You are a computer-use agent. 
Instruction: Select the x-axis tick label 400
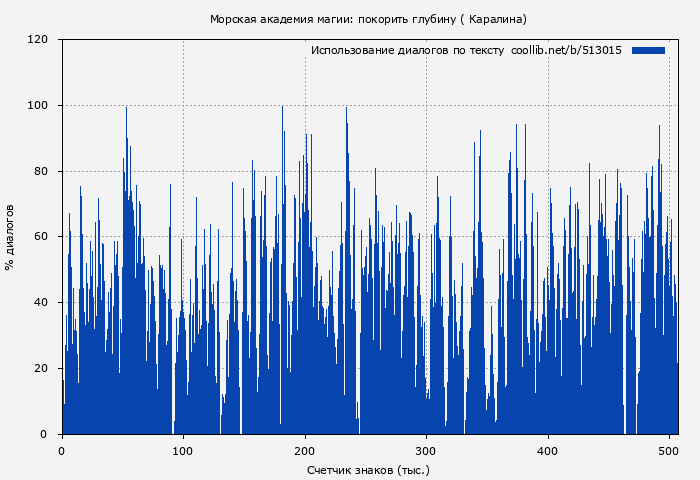pos(547,451)
